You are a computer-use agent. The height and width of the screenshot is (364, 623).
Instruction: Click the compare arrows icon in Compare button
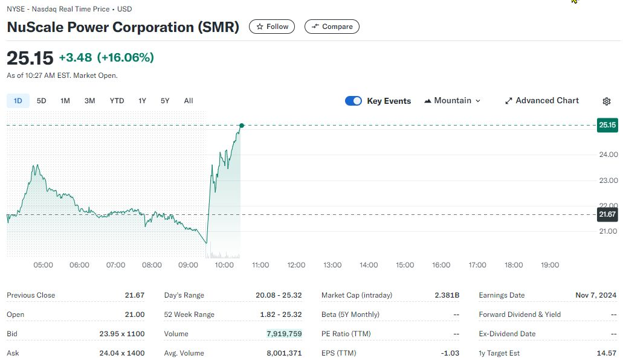tap(315, 27)
